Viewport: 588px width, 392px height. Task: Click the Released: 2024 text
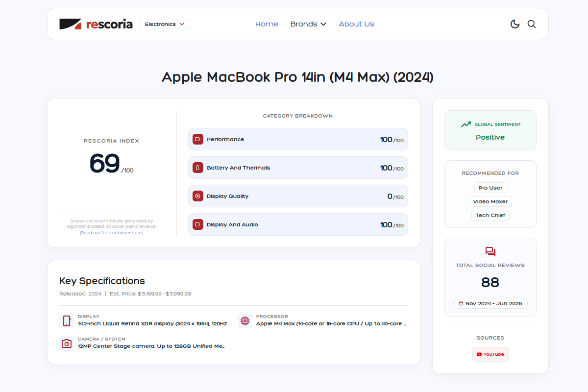pos(80,294)
